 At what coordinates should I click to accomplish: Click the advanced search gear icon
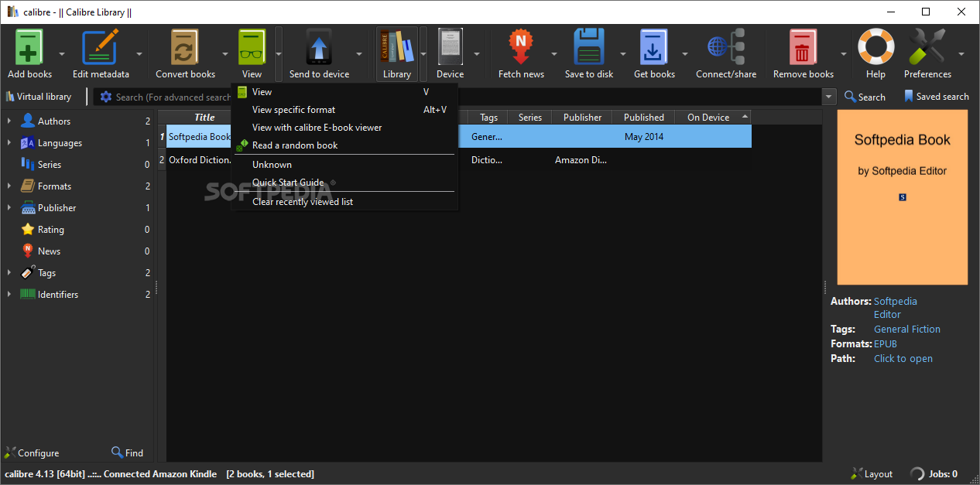click(x=106, y=97)
